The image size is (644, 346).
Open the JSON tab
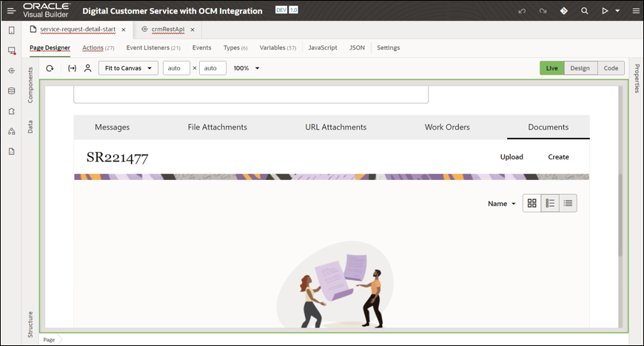pos(357,47)
